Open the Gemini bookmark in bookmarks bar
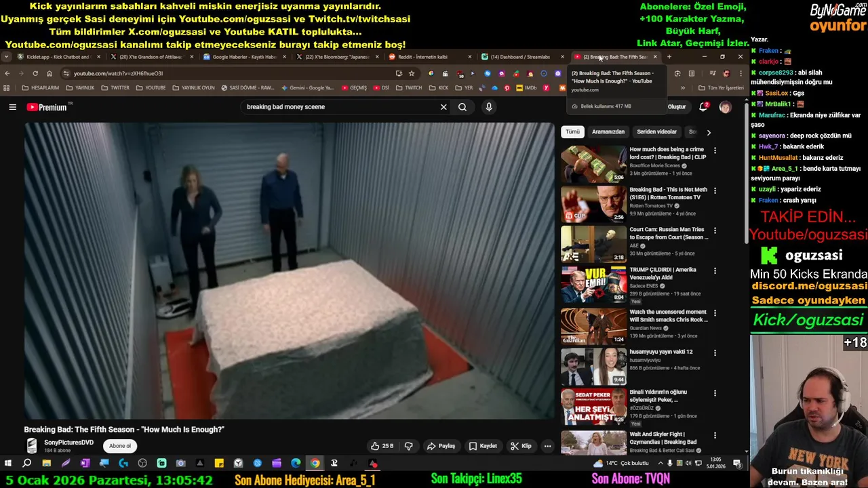Viewport: 868px width, 488px height. tap(308, 87)
